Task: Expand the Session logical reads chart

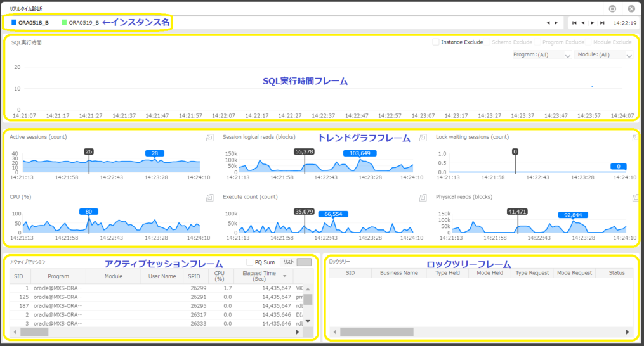Action: (423, 138)
